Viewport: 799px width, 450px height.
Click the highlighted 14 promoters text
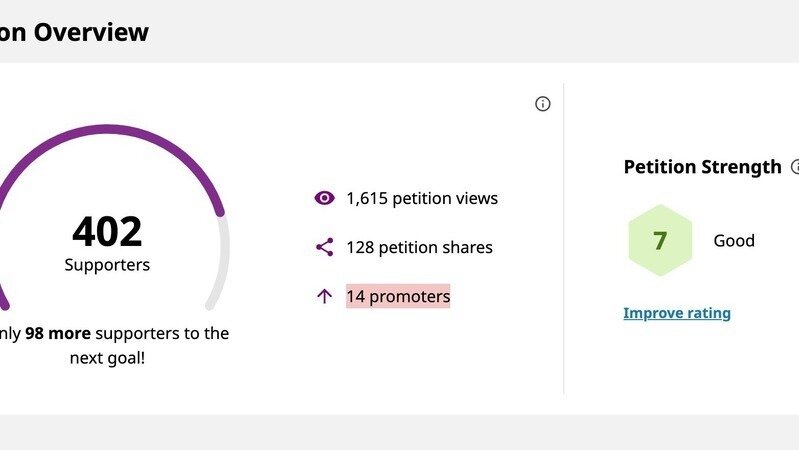pos(398,296)
